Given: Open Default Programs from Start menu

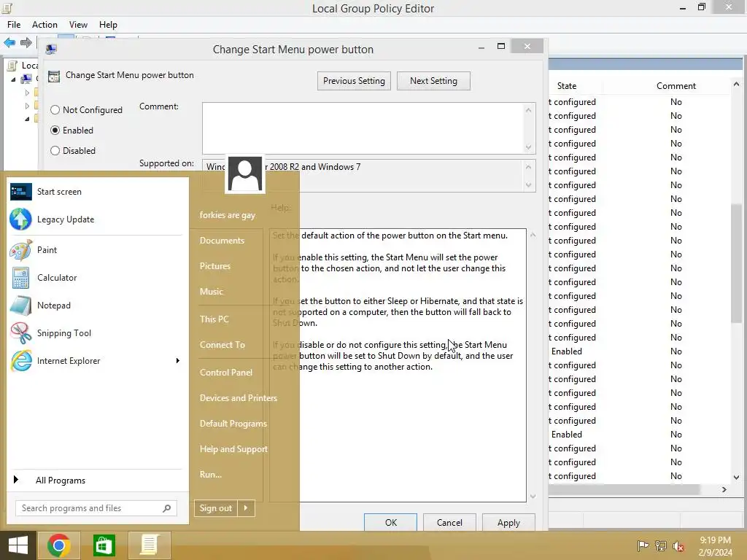Looking at the screenshot, I should point(233,424).
